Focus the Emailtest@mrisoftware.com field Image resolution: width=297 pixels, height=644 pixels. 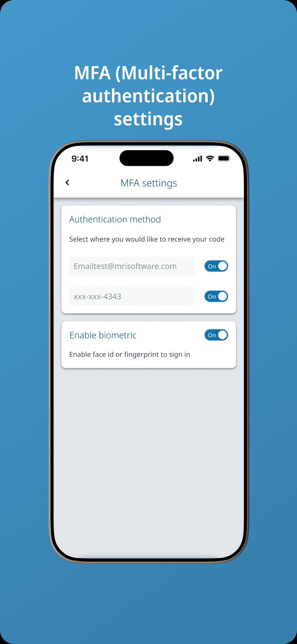(132, 266)
